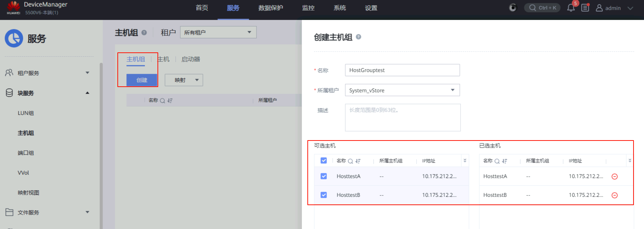Click sort icon in selected hosts name column
The height and width of the screenshot is (229, 644).
[x=505, y=161]
